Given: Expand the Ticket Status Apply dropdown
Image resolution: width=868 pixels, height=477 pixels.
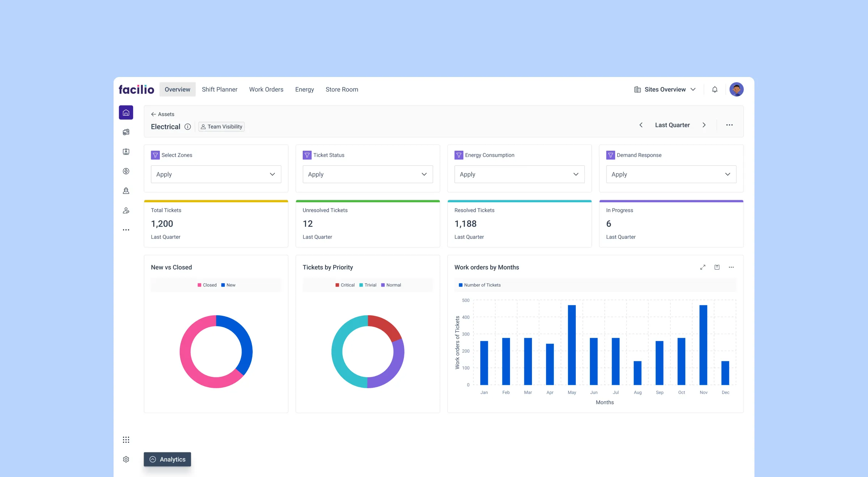Looking at the screenshot, I should coord(367,174).
